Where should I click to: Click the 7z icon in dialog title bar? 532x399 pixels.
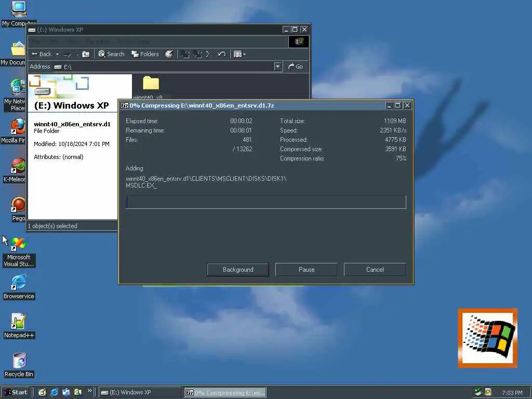(125, 105)
